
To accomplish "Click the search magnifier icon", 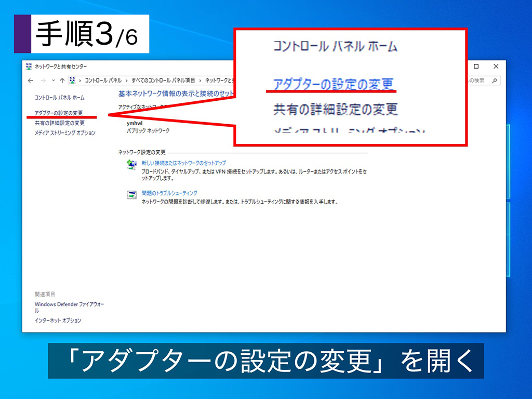I will point(495,81).
